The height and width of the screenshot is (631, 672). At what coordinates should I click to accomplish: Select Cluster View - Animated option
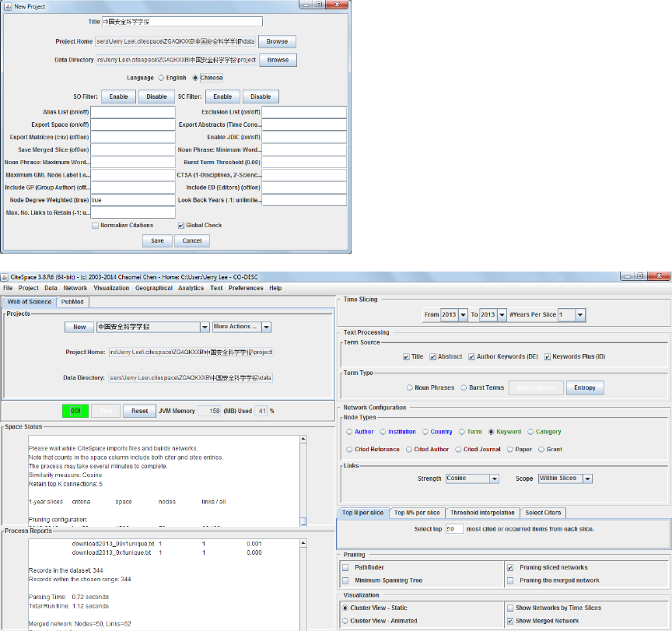point(345,621)
